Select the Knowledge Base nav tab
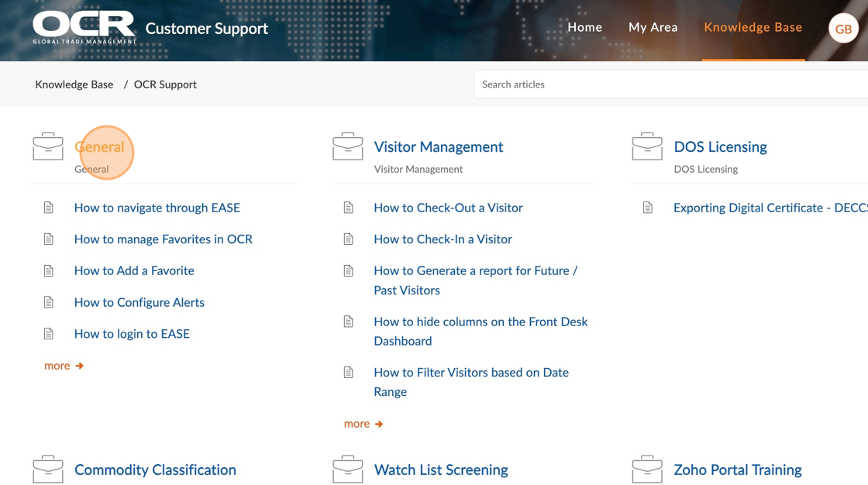The image size is (868, 485). (x=753, y=27)
